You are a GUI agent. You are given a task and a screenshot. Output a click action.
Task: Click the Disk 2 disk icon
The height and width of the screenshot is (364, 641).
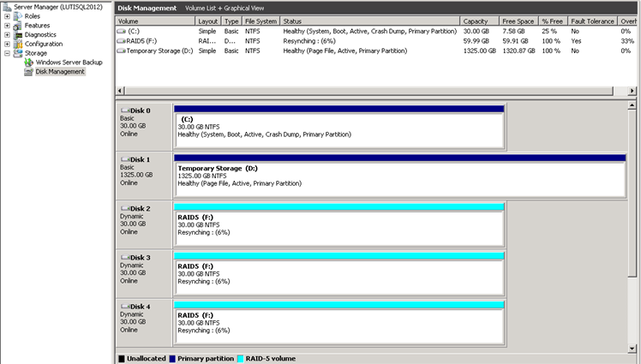pyautogui.click(x=125, y=208)
